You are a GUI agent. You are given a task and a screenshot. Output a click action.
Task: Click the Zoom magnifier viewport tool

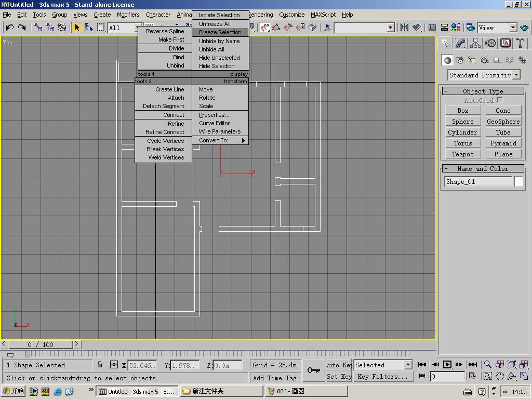(487, 364)
